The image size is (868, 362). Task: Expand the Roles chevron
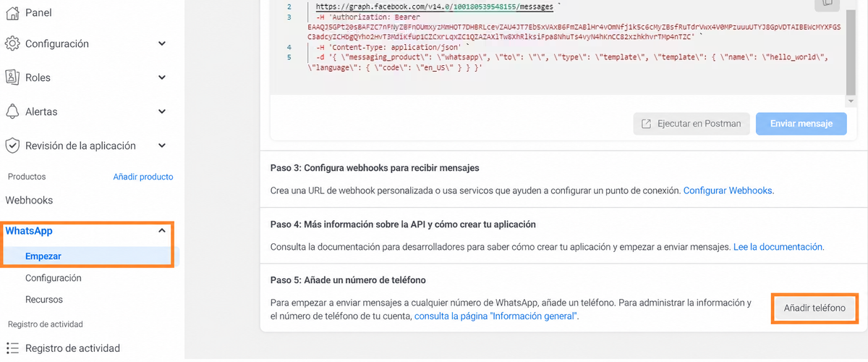[162, 77]
